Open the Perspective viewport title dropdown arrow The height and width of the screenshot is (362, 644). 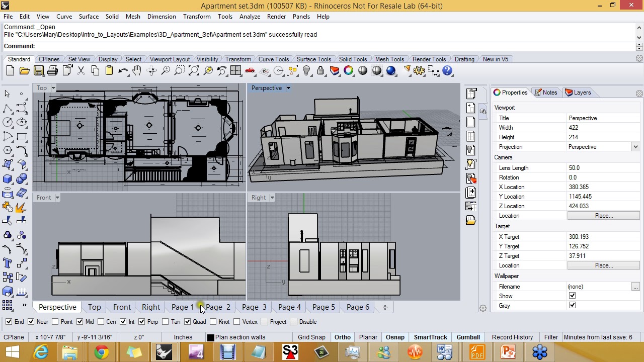[288, 88]
